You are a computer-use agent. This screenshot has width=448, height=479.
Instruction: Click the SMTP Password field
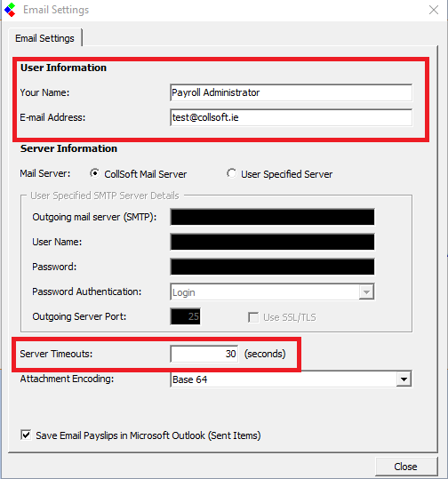pos(272,267)
